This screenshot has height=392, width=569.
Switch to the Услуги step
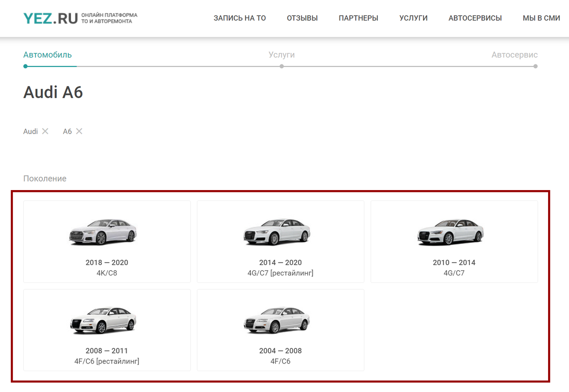coord(282,55)
